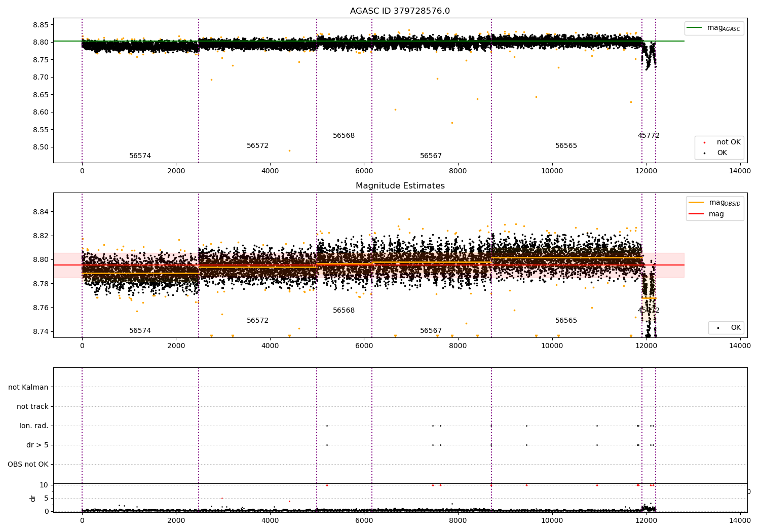Click the 'OBS not OK' axis label
This screenshot has height=532, width=760.
28,464
